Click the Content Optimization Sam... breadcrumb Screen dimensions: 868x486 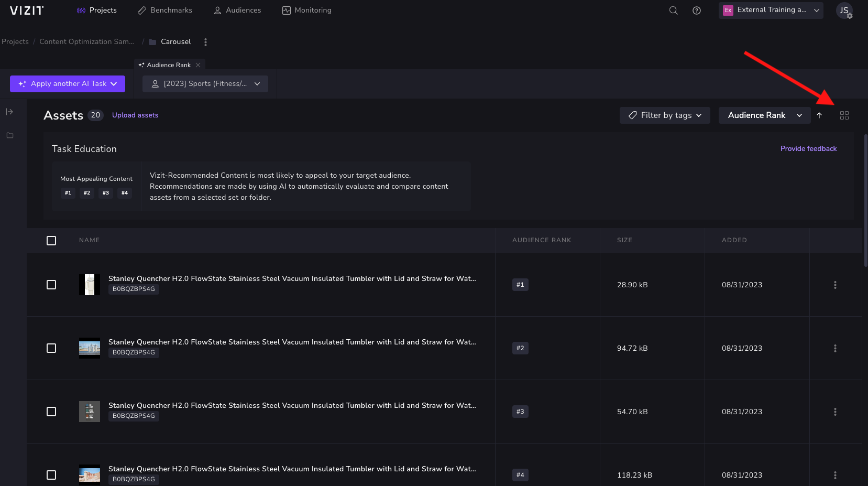point(87,42)
